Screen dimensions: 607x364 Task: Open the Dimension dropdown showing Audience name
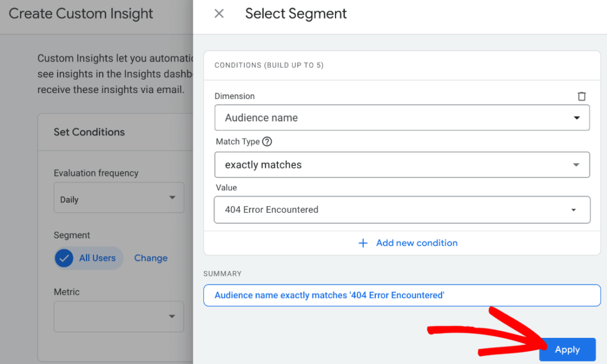coord(402,117)
